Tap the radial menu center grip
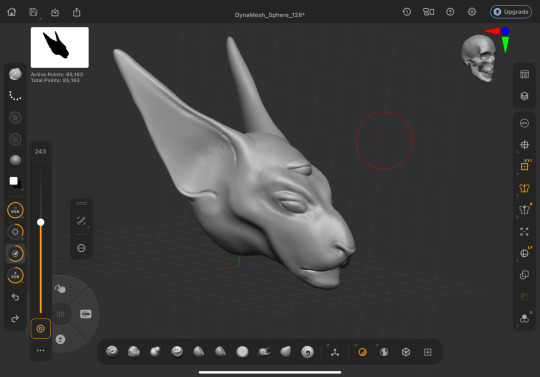The width and height of the screenshot is (540, 377). 60,314
